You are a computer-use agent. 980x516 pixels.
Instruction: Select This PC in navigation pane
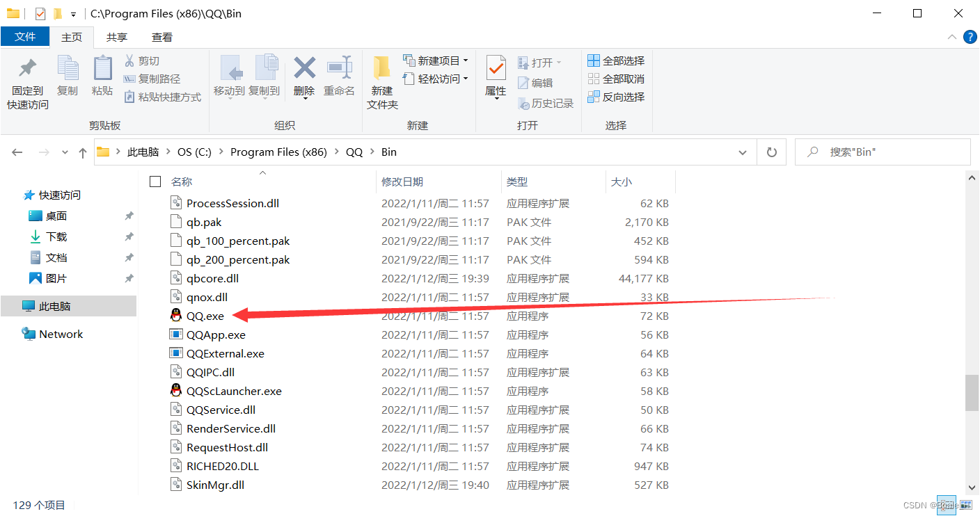[x=55, y=306]
